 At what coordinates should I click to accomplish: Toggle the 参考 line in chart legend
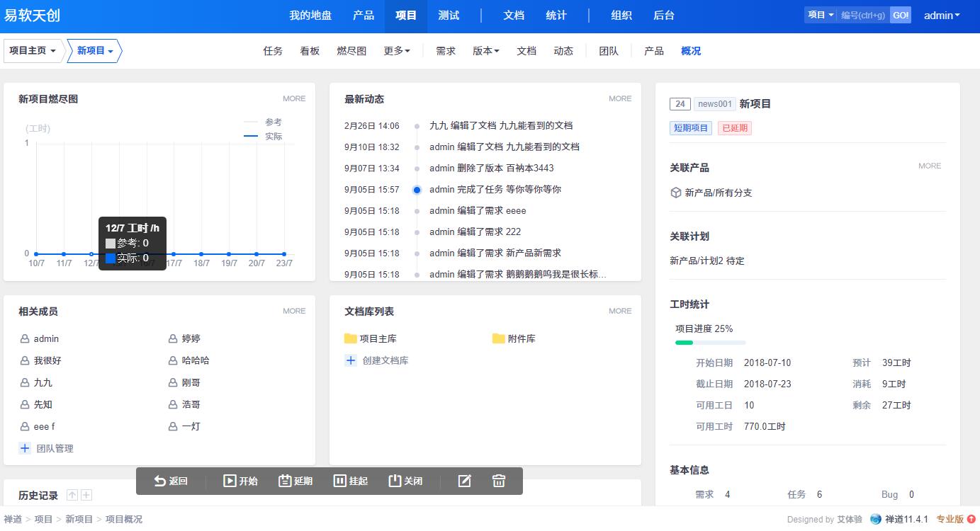click(263, 122)
